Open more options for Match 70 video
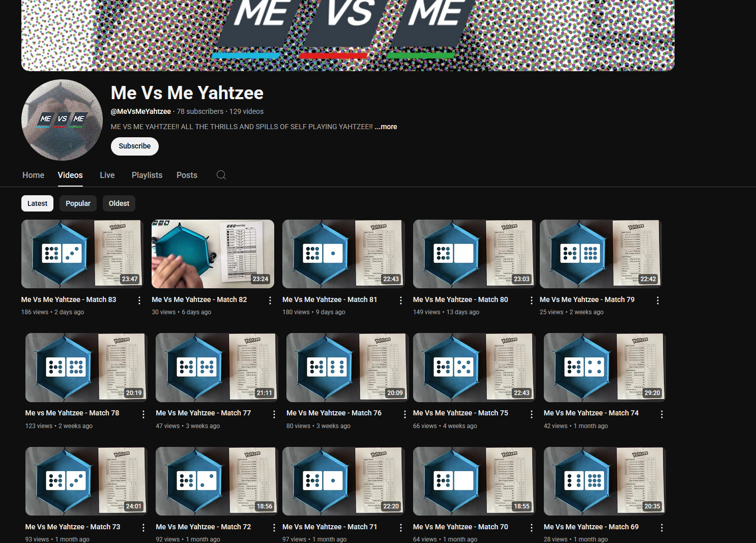The width and height of the screenshot is (756, 543). point(532,528)
